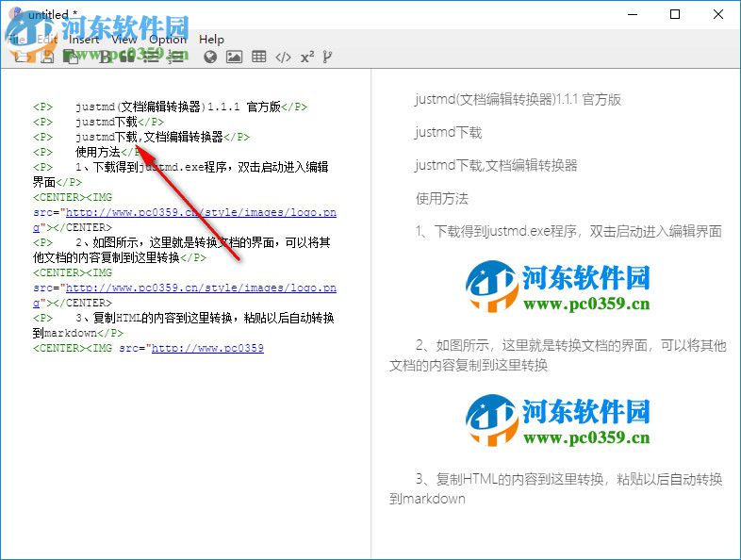
Task: Click the preview line 'justmd下载'
Action: point(449,132)
